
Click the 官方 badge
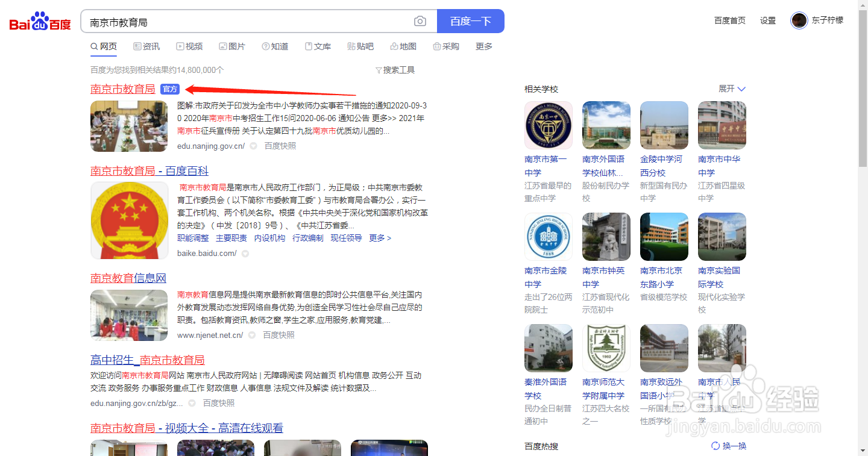click(170, 89)
